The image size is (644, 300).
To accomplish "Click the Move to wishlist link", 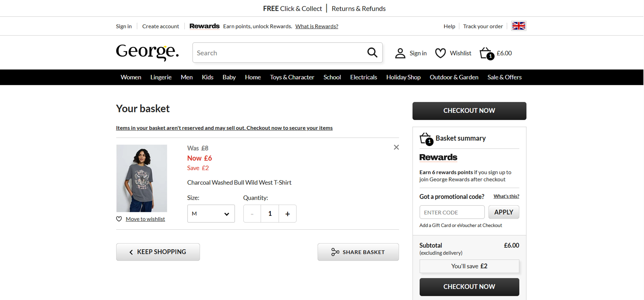I will (x=145, y=219).
